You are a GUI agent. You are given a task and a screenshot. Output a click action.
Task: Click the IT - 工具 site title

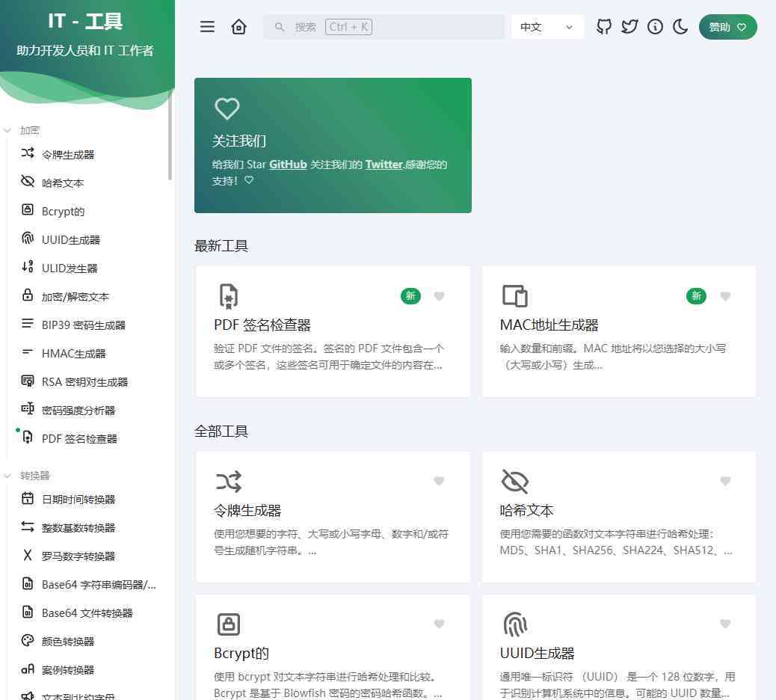85,21
